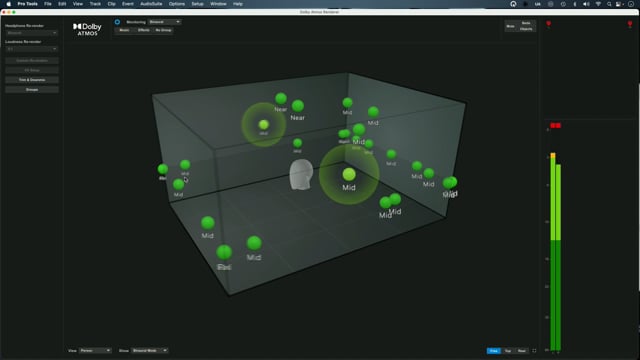640x360 pixels.
Task: Select the small Mid object above the head
Action: click(298, 143)
